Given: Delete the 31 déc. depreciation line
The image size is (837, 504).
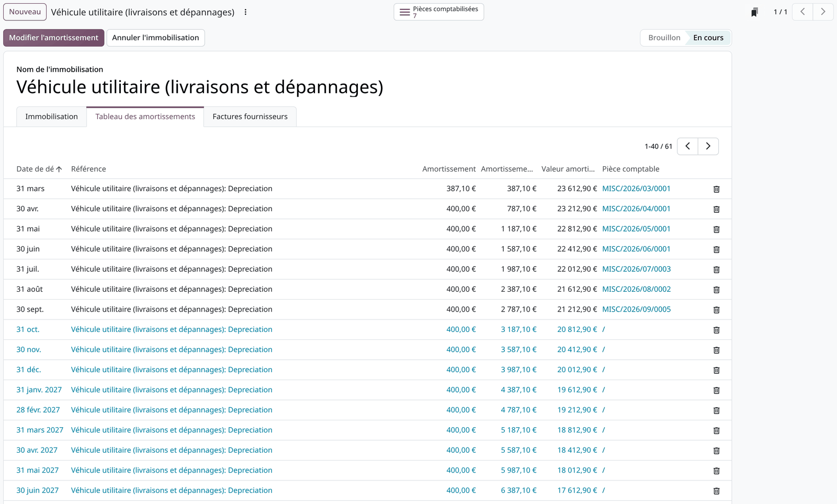Looking at the screenshot, I should [x=716, y=370].
